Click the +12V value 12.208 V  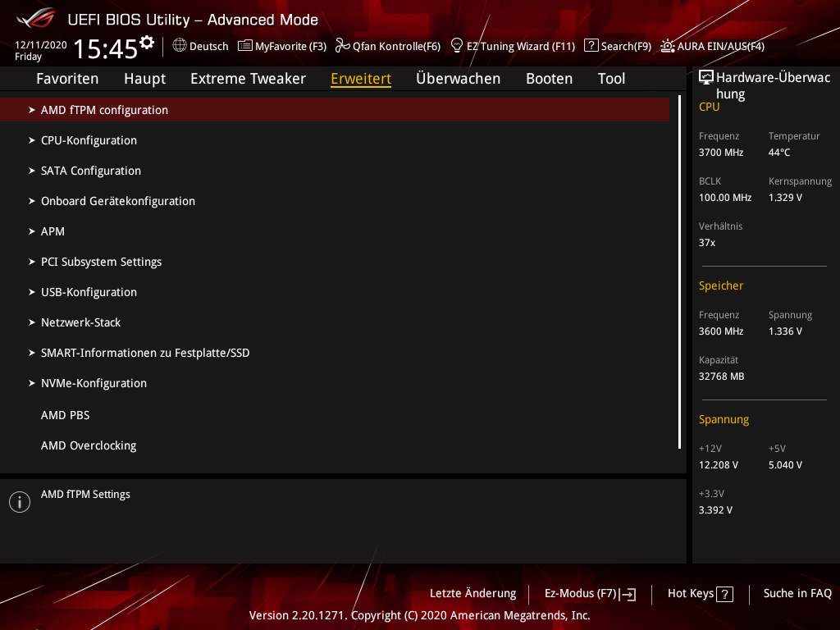tap(719, 465)
